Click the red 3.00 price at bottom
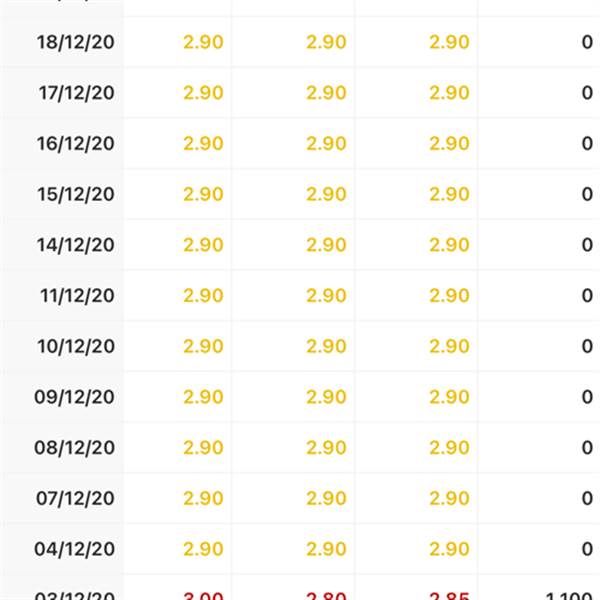Image resolution: width=600 pixels, height=600 pixels. coord(203,596)
